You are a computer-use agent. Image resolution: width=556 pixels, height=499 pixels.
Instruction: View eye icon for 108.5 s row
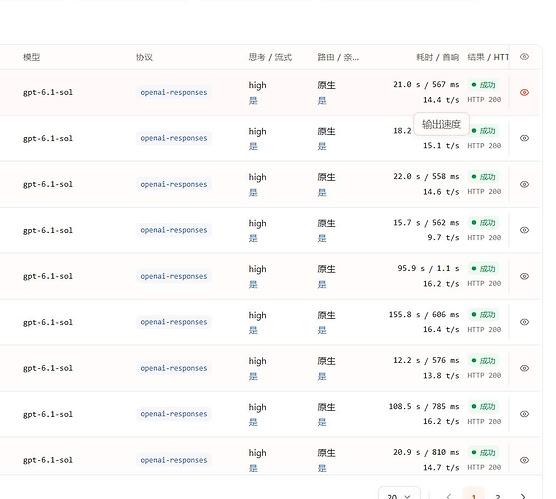524,414
